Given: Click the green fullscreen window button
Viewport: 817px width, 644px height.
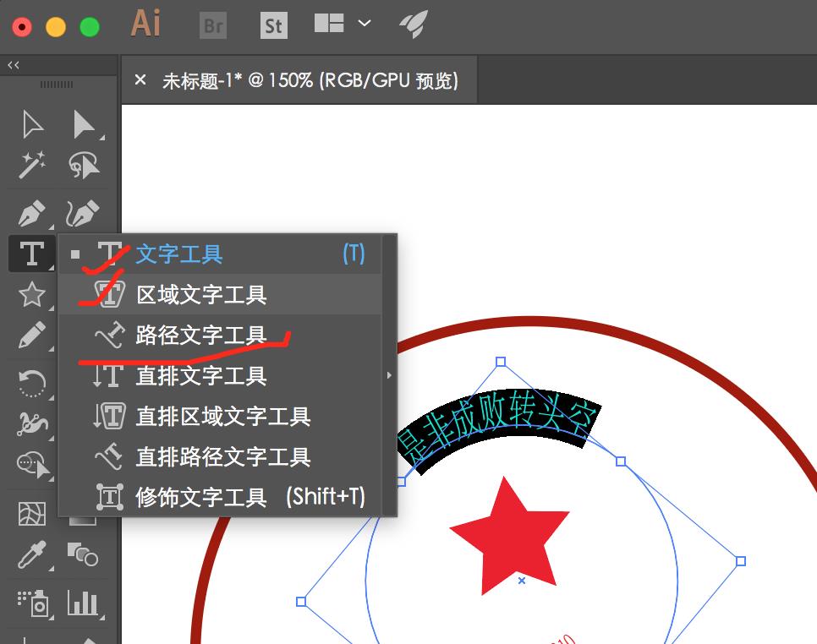Looking at the screenshot, I should pos(90,26).
